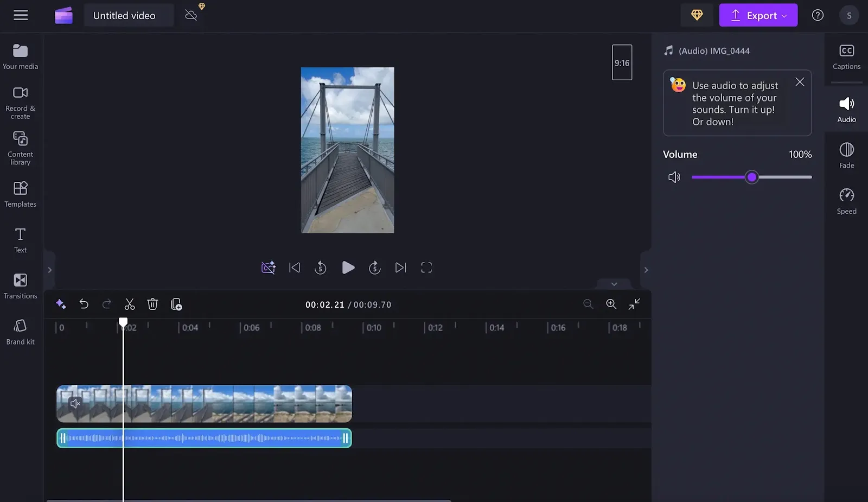Duplicate the selected clip
The image size is (868, 502).
pos(176,304)
